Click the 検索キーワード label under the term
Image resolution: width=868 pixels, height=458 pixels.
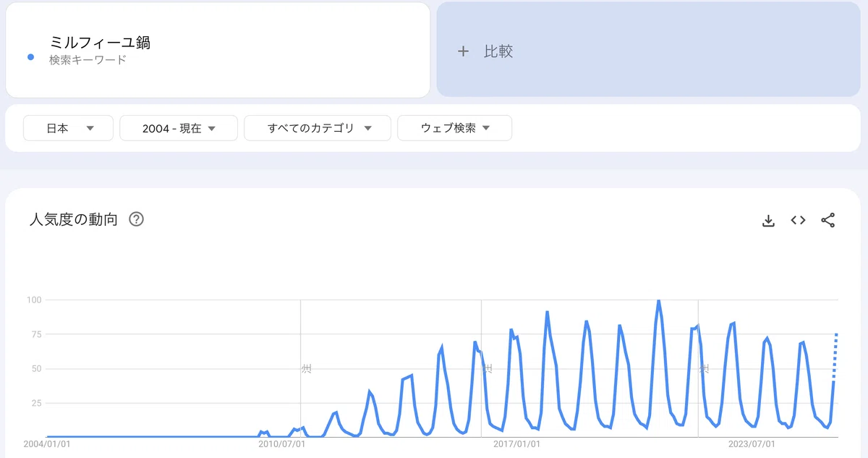(88, 60)
